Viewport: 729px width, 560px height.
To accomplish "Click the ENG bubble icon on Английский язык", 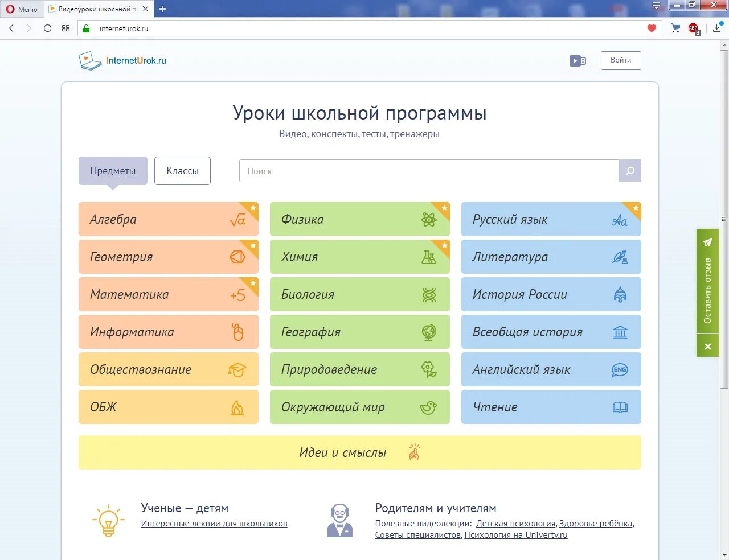I will 620,370.
